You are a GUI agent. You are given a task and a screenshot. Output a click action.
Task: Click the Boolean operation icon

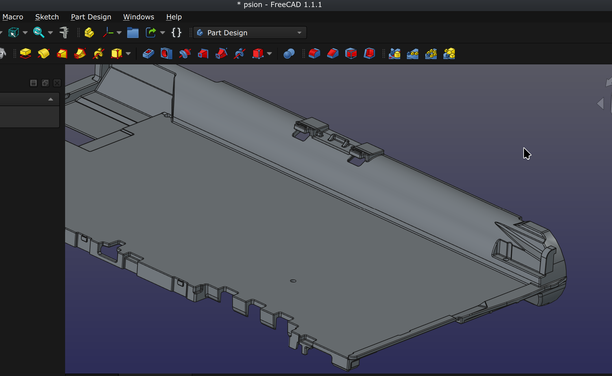(x=289, y=53)
